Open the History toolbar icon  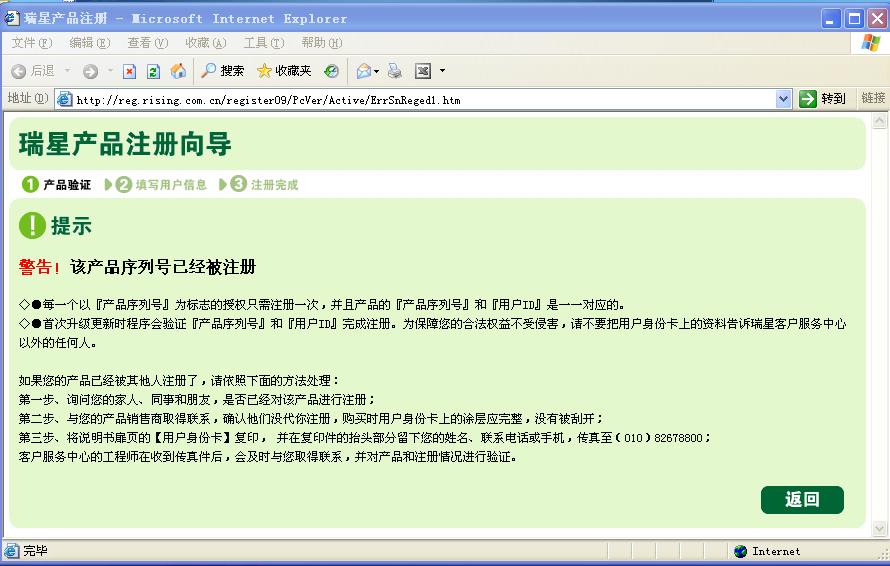tap(331, 71)
